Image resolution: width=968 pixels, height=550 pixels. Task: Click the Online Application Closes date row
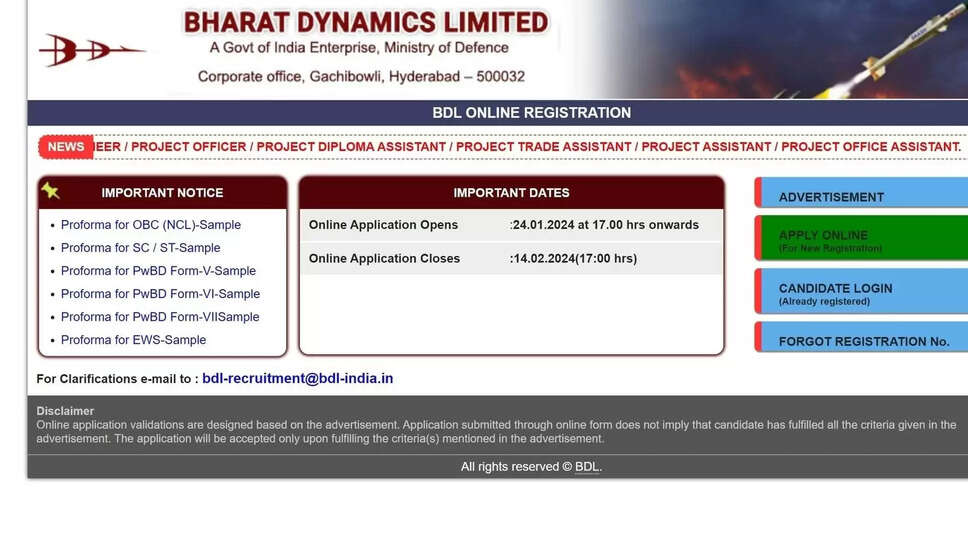511,258
